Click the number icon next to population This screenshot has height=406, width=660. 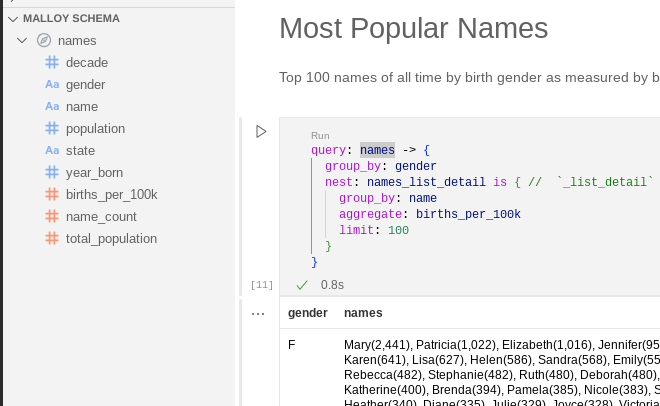coord(52,128)
